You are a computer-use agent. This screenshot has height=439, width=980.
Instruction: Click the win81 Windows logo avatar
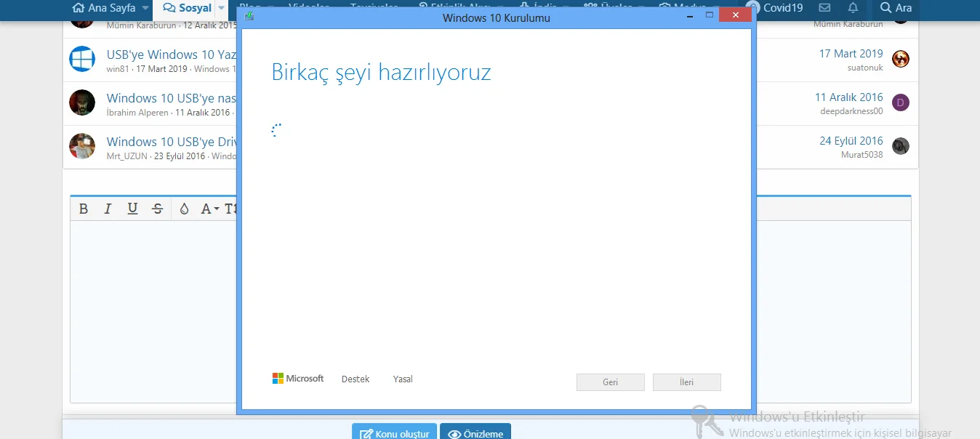tap(82, 59)
